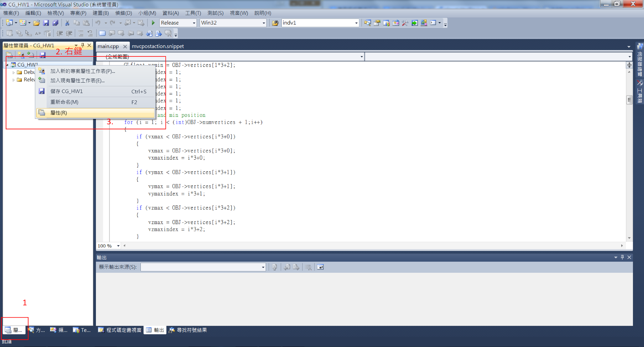Image resolution: width=644 pixels, height=347 pixels.
Task: Open a file using the folder icon
Action: click(37, 23)
